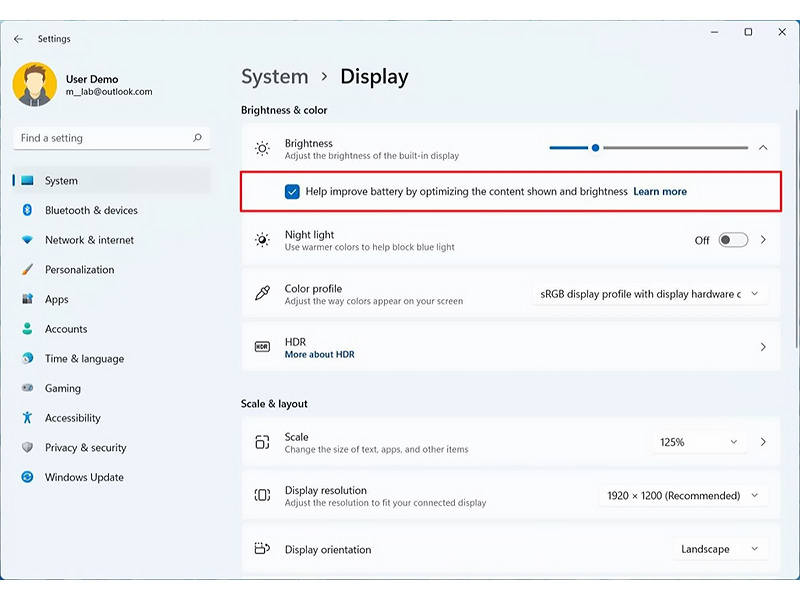The height and width of the screenshot is (600, 800).
Task: Click the HDR badge icon
Action: click(x=262, y=347)
